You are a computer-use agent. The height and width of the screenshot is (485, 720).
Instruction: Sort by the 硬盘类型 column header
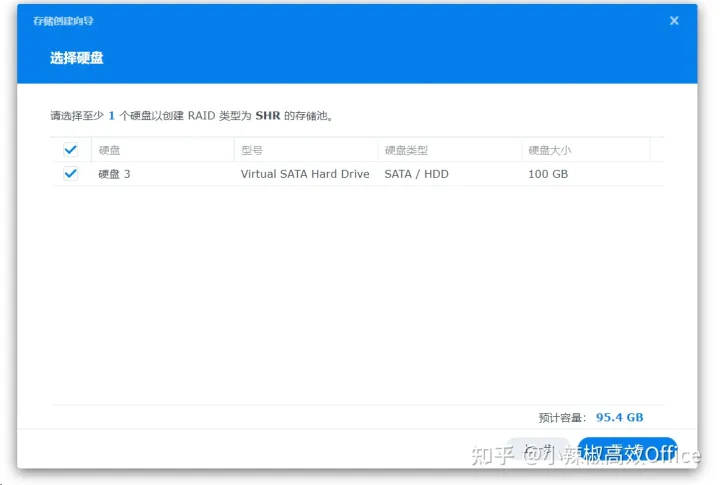point(450,150)
